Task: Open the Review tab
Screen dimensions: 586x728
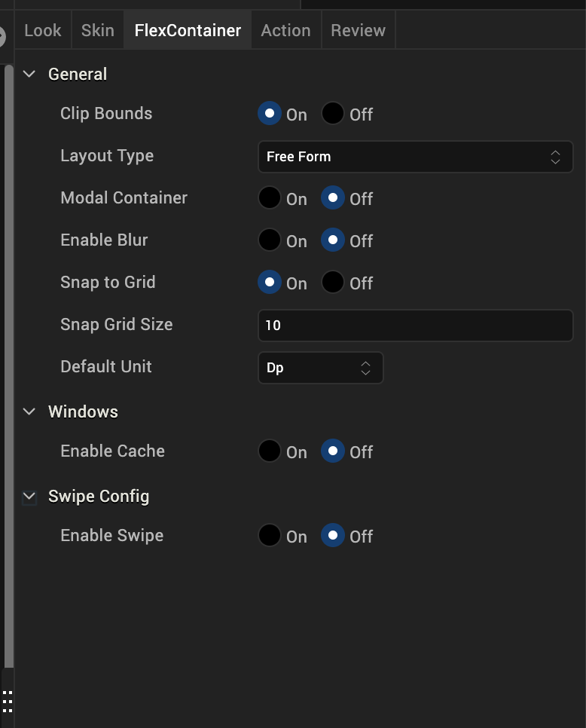Action: coord(358,30)
